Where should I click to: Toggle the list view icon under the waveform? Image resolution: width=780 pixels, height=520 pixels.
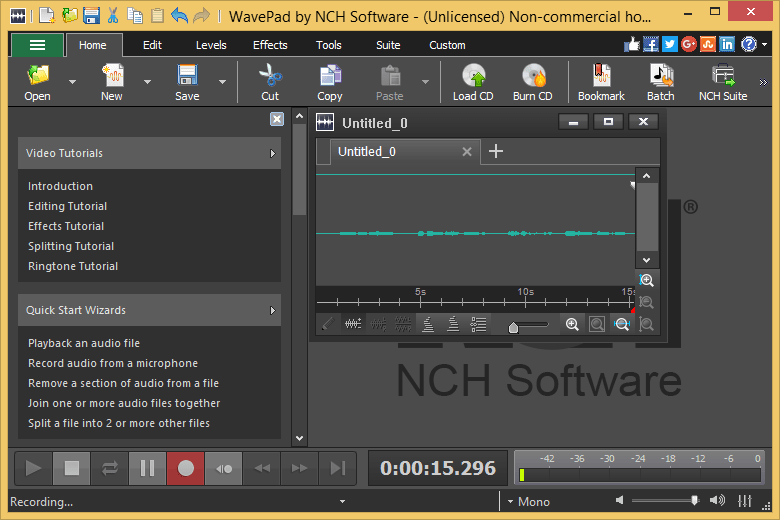(x=478, y=324)
